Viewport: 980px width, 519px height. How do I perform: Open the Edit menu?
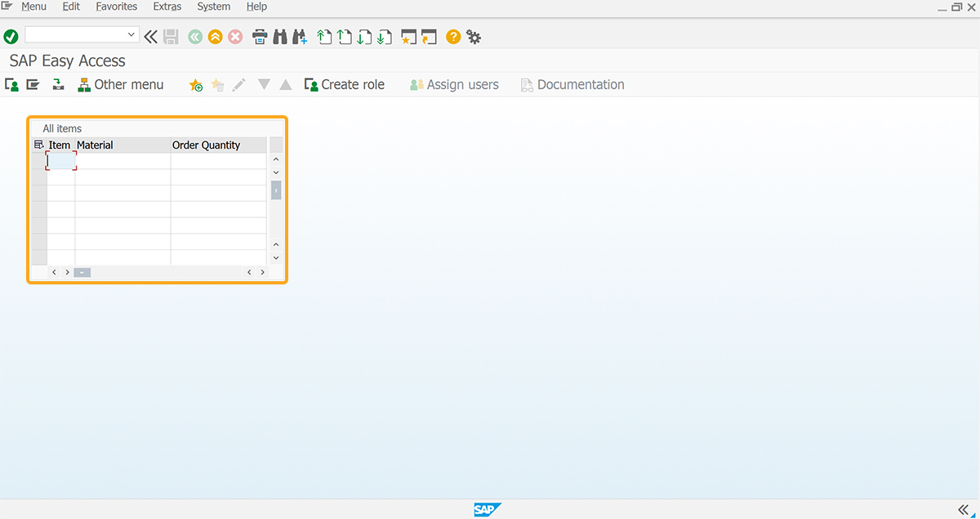click(x=71, y=7)
